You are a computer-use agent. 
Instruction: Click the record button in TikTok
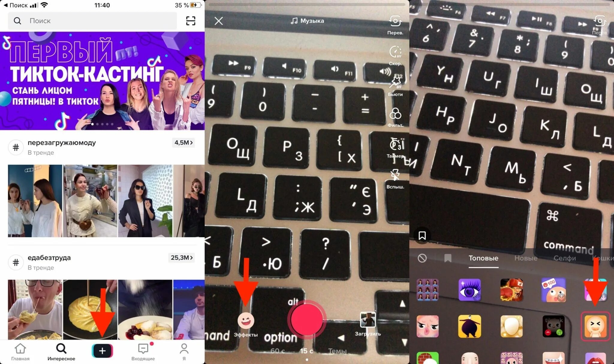pos(306,320)
